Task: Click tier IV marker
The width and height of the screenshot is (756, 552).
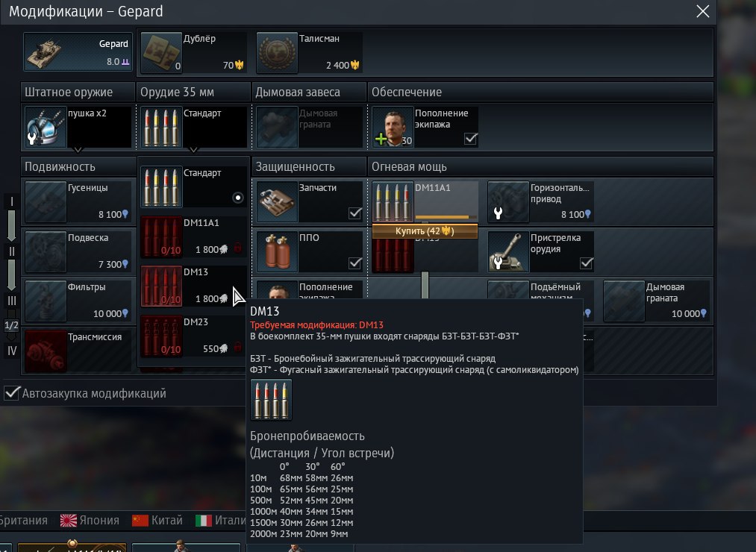Action: (x=12, y=351)
